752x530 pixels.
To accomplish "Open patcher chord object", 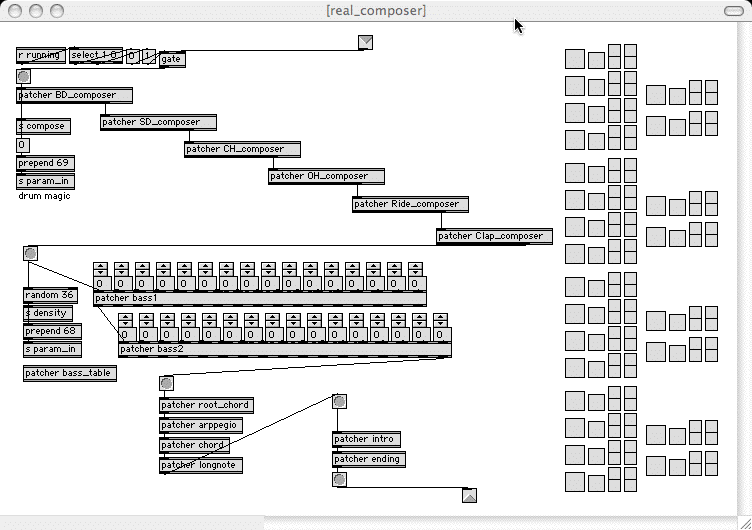I will click(194, 445).
